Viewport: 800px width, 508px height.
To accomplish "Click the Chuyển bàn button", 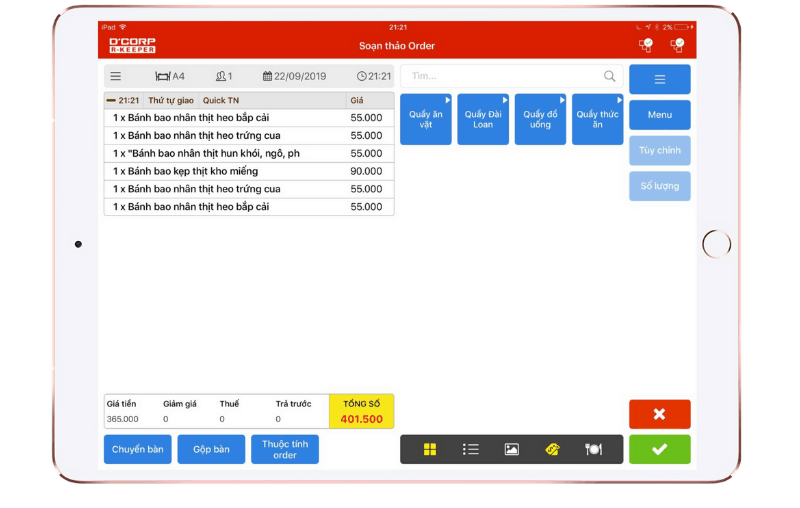I will [x=138, y=449].
